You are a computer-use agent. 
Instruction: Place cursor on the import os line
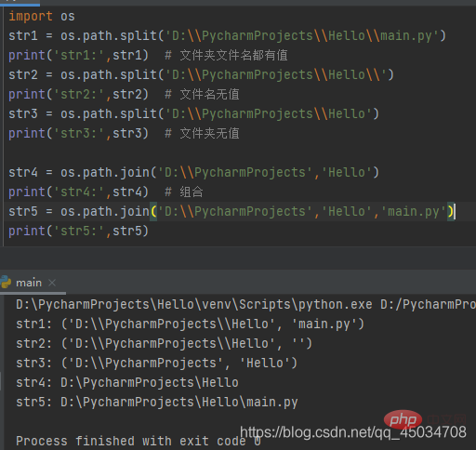pos(42,16)
